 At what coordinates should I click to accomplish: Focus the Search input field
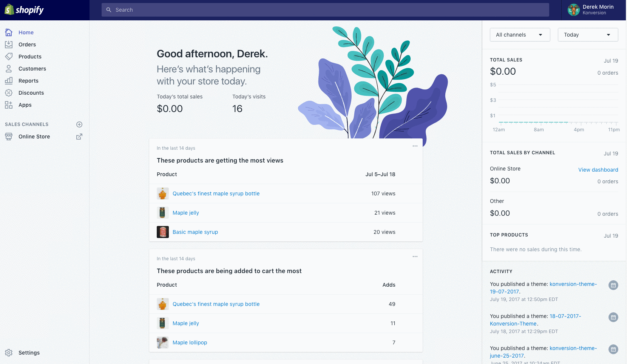(325, 10)
